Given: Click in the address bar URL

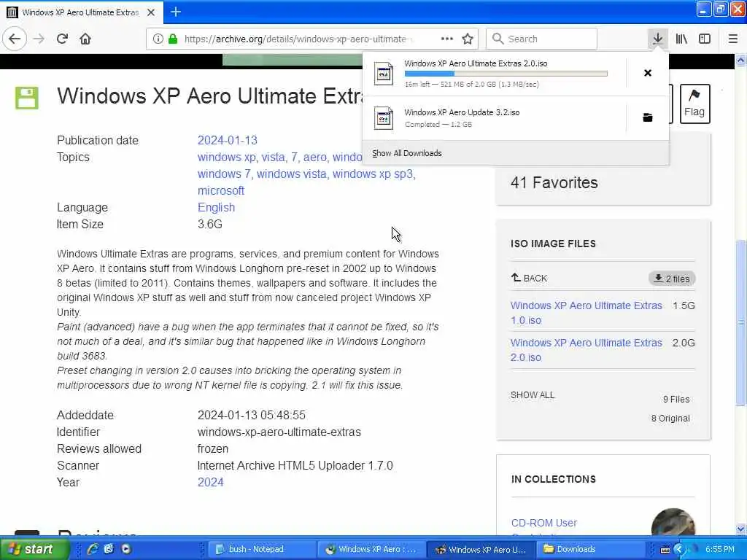Looking at the screenshot, I should 298,39.
